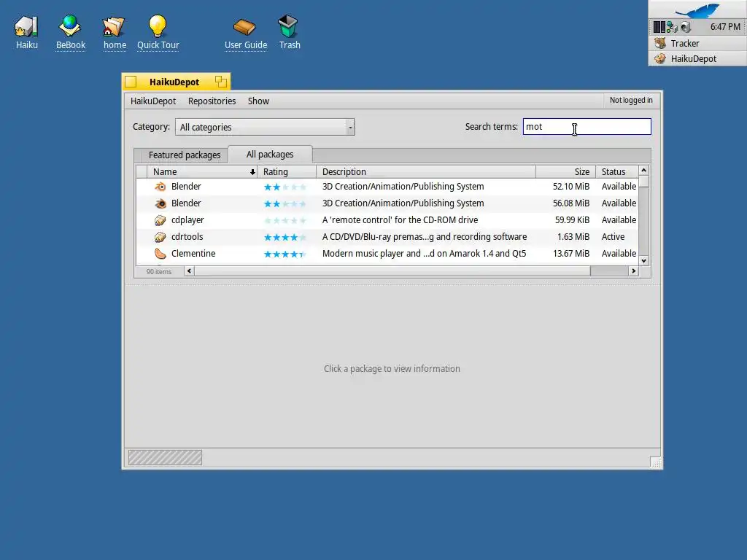Image resolution: width=747 pixels, height=560 pixels.
Task: Click the 1.63 MiB size cell
Action: pyautogui.click(x=573, y=237)
